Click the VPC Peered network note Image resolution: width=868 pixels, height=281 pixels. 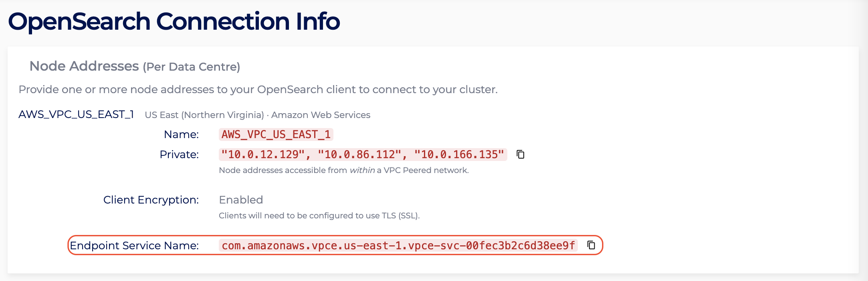pyautogui.click(x=343, y=170)
